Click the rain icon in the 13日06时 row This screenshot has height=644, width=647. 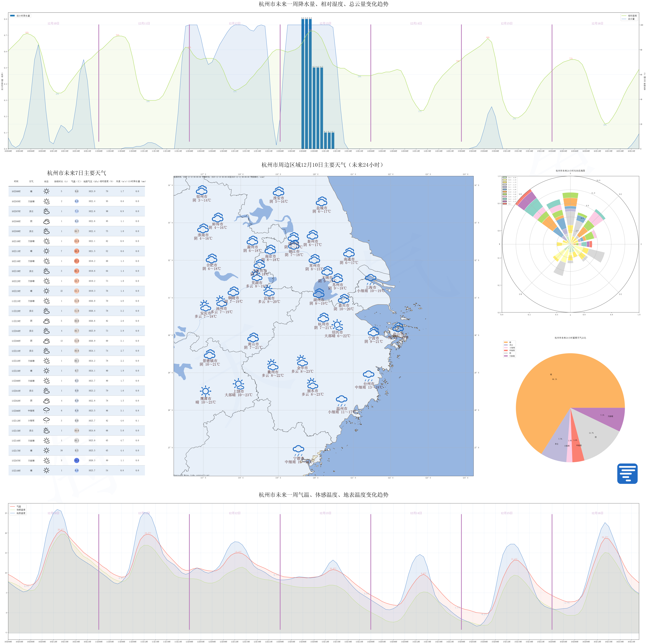(x=46, y=410)
